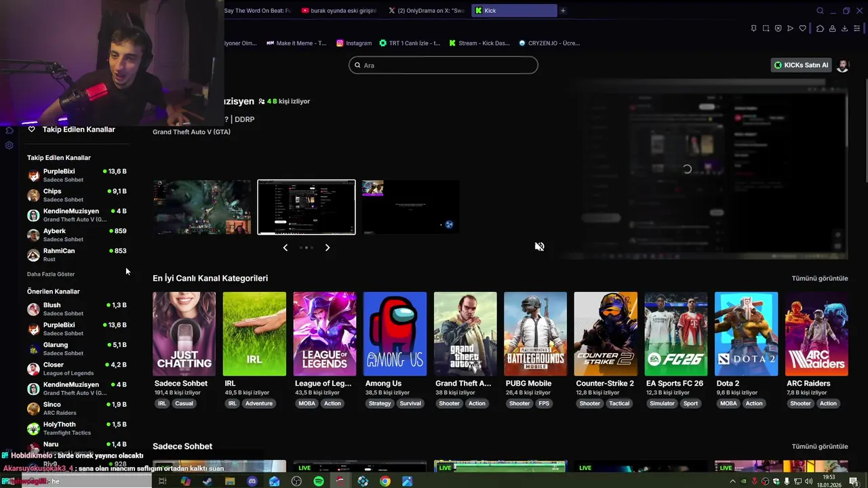Open the IRL category card
The width and height of the screenshot is (868, 488).
coord(254,334)
